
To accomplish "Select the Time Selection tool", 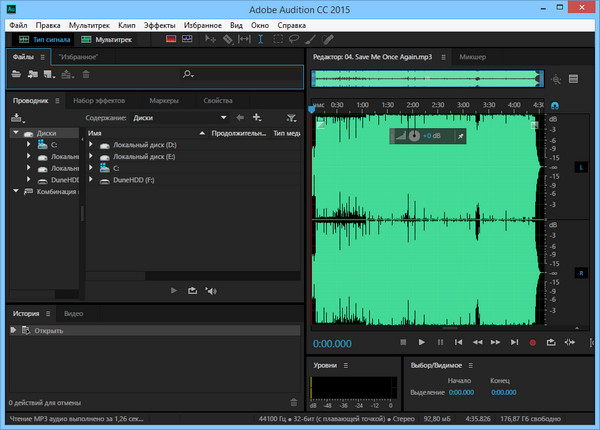I will coord(260,39).
